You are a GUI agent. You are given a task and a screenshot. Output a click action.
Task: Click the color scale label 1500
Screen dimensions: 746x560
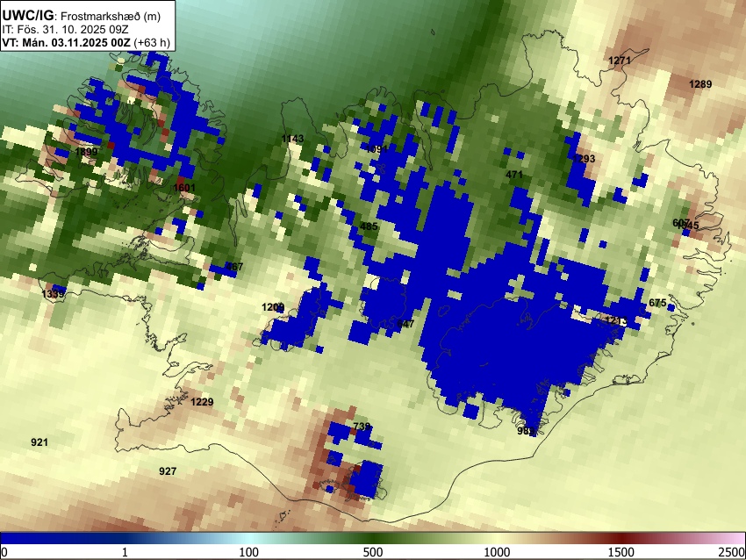[621, 552]
